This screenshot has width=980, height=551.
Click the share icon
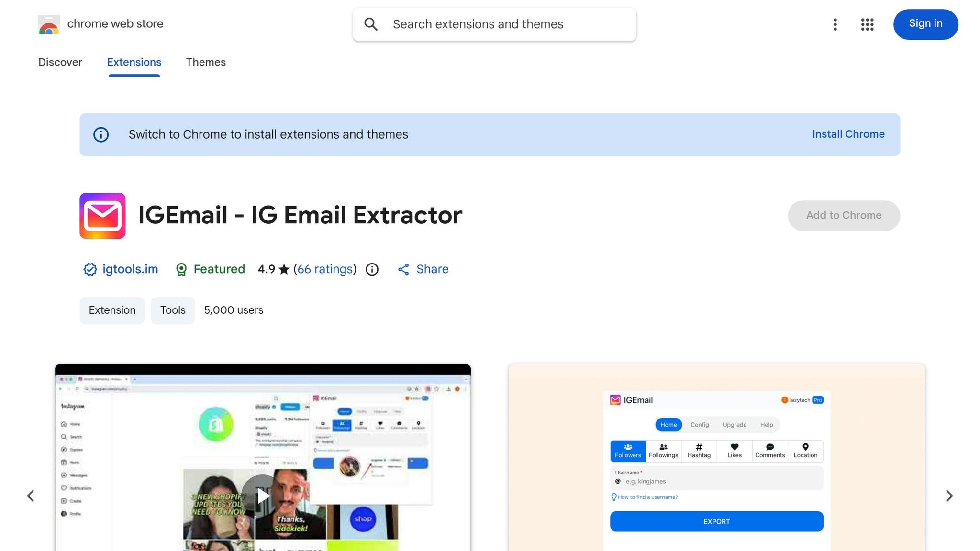[403, 269]
